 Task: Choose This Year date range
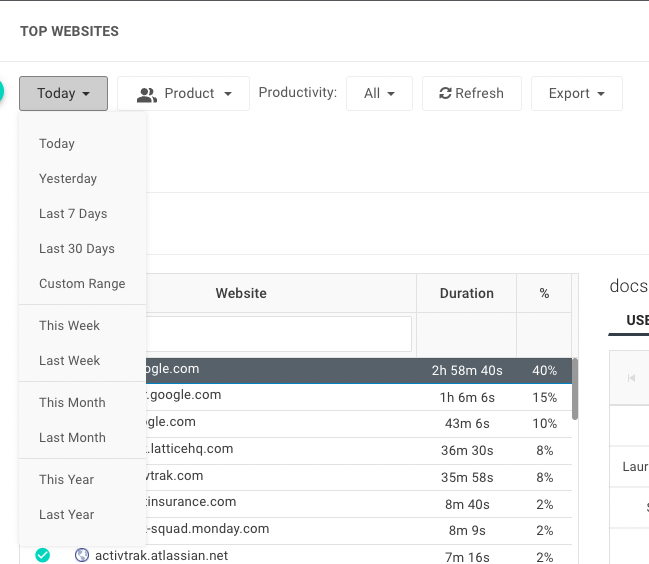click(x=66, y=480)
